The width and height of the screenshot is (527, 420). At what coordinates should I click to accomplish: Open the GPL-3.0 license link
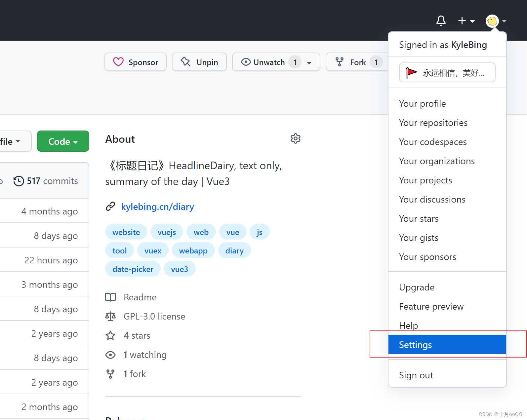[x=154, y=316]
